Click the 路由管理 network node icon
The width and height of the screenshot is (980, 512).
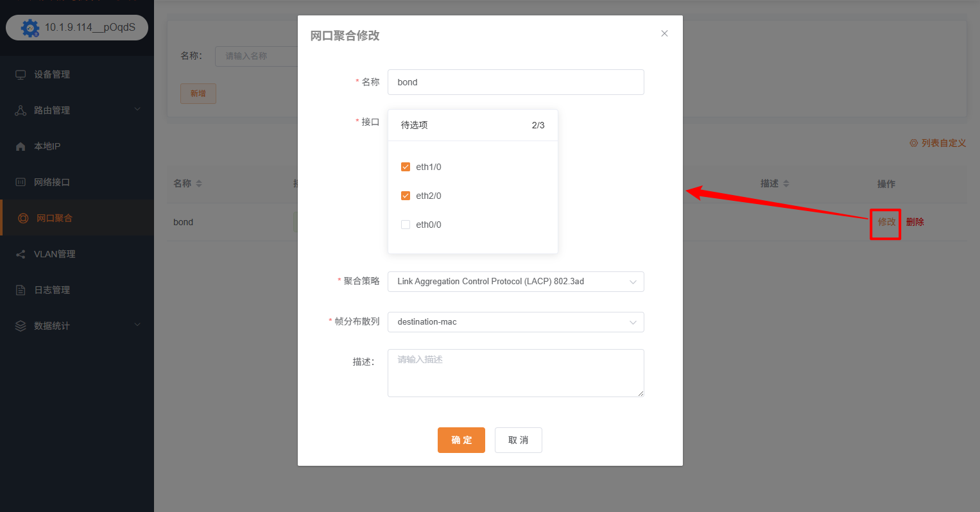(x=21, y=110)
